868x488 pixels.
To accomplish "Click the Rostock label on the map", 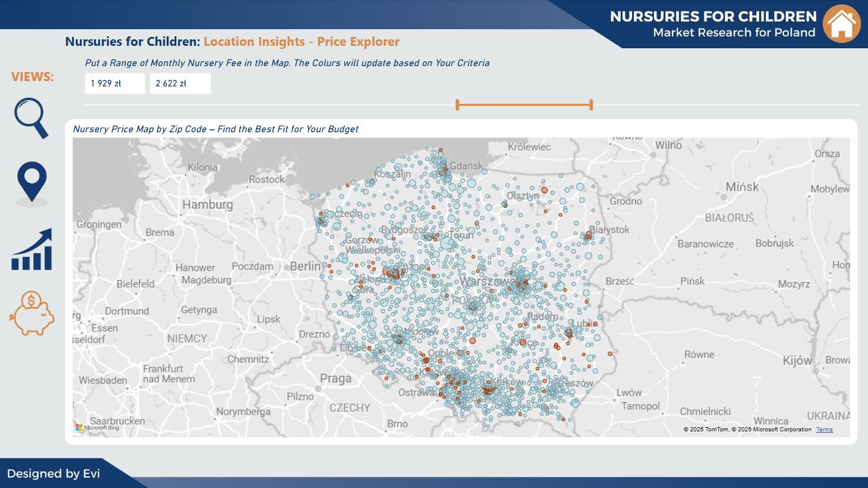I will [x=267, y=179].
